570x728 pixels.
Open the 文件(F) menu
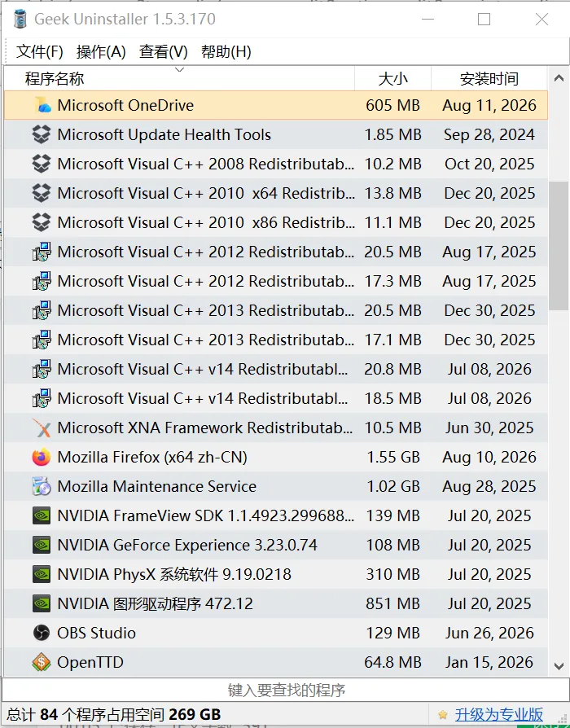click(39, 51)
